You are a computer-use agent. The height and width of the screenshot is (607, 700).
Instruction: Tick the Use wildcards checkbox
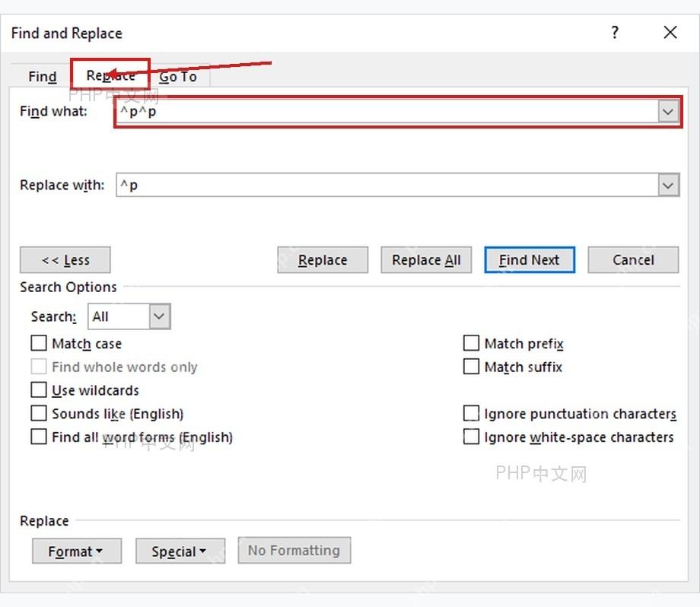39,389
